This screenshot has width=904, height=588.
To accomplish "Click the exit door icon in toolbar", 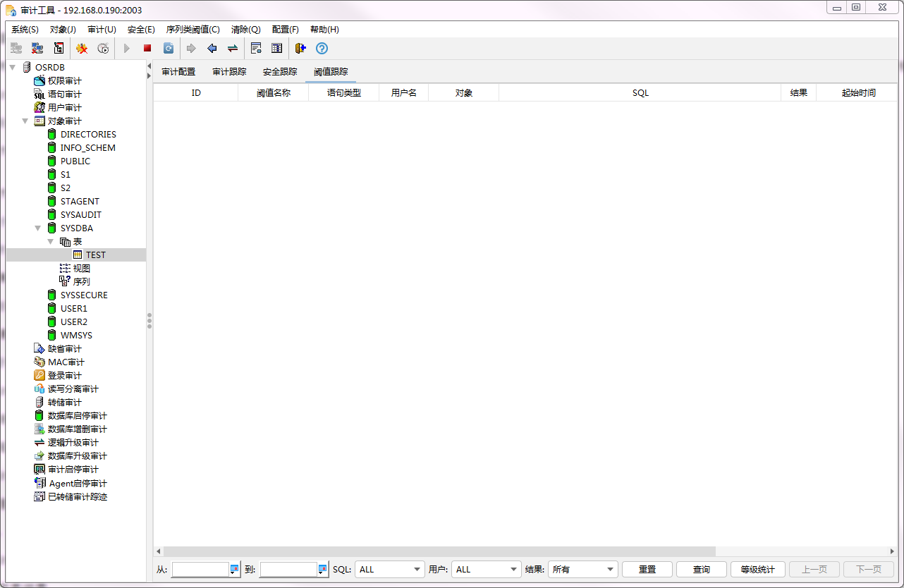I will (300, 49).
